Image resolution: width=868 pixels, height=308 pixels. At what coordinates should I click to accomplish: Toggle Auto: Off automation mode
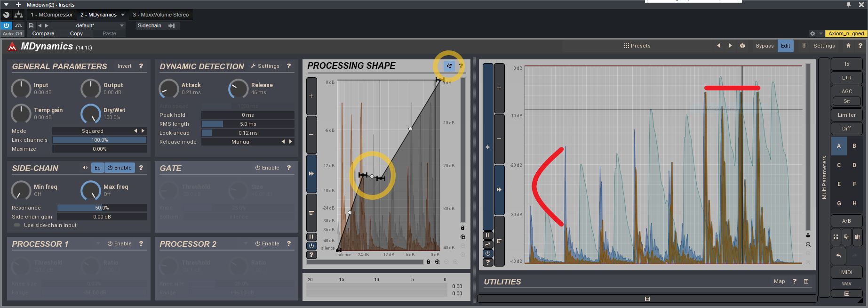(12, 33)
